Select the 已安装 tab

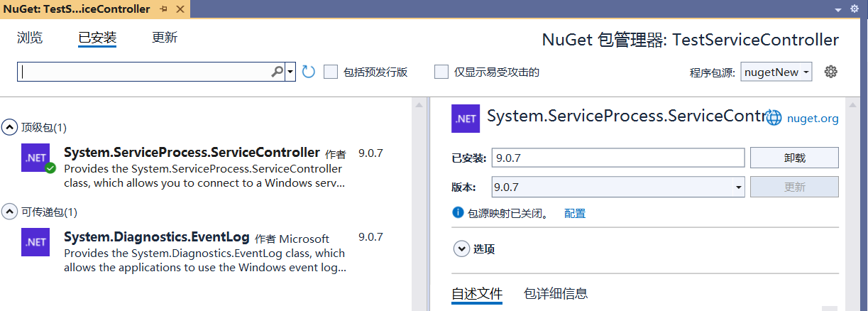tap(97, 38)
